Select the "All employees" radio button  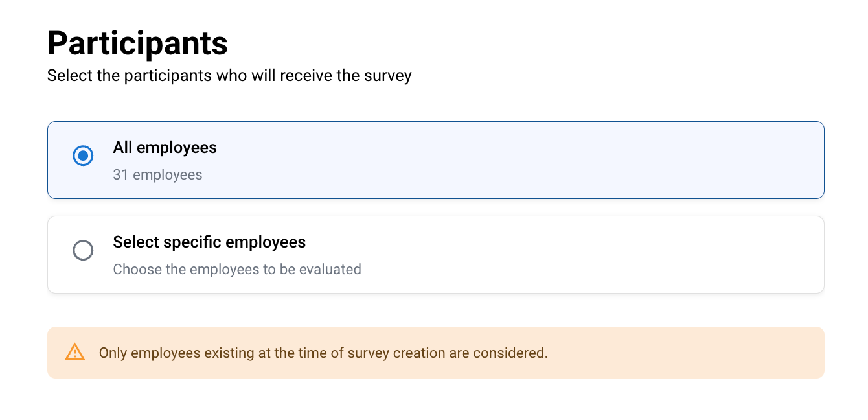pyautogui.click(x=83, y=156)
